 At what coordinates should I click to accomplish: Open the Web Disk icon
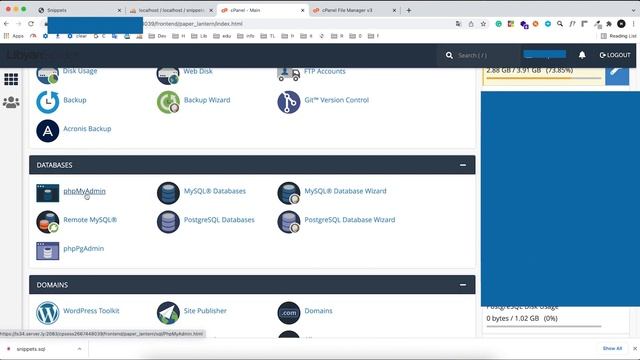(x=168, y=76)
